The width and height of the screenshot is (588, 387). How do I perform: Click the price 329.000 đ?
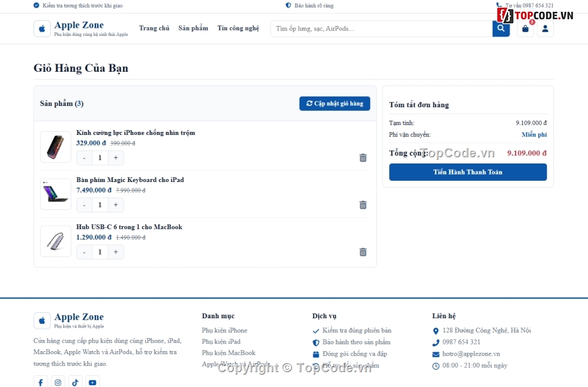(x=91, y=143)
